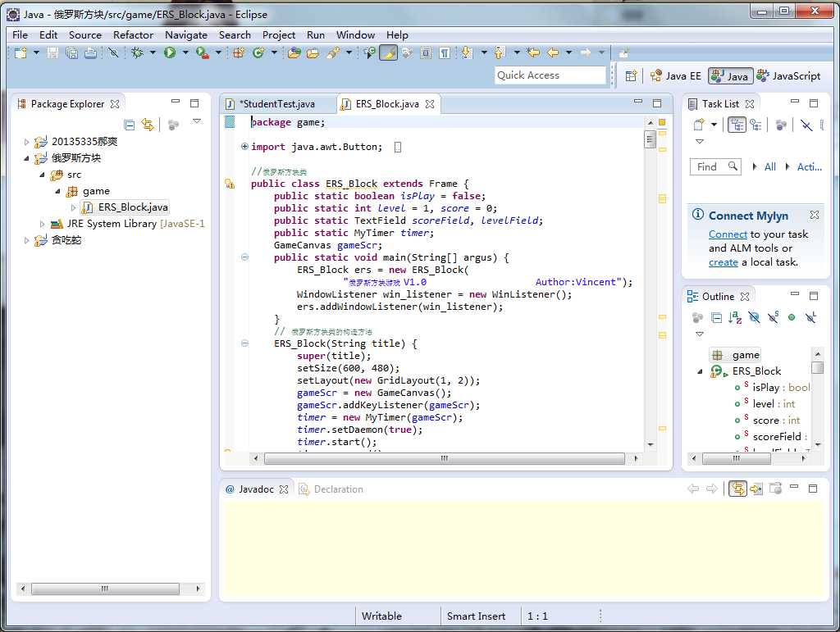Image resolution: width=840 pixels, height=632 pixels.
Task: Open New Java Class dropdown arrow
Action: point(274,52)
